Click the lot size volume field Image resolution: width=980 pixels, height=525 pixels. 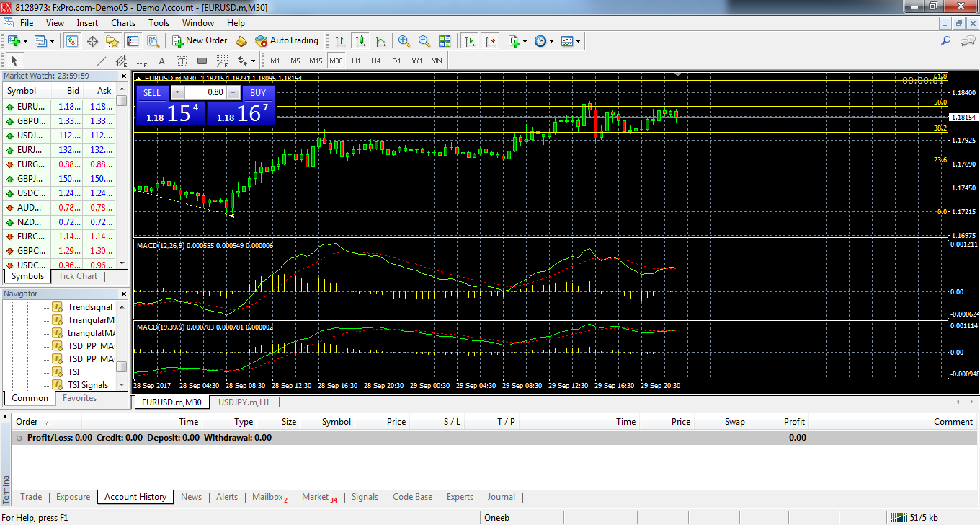(206, 92)
